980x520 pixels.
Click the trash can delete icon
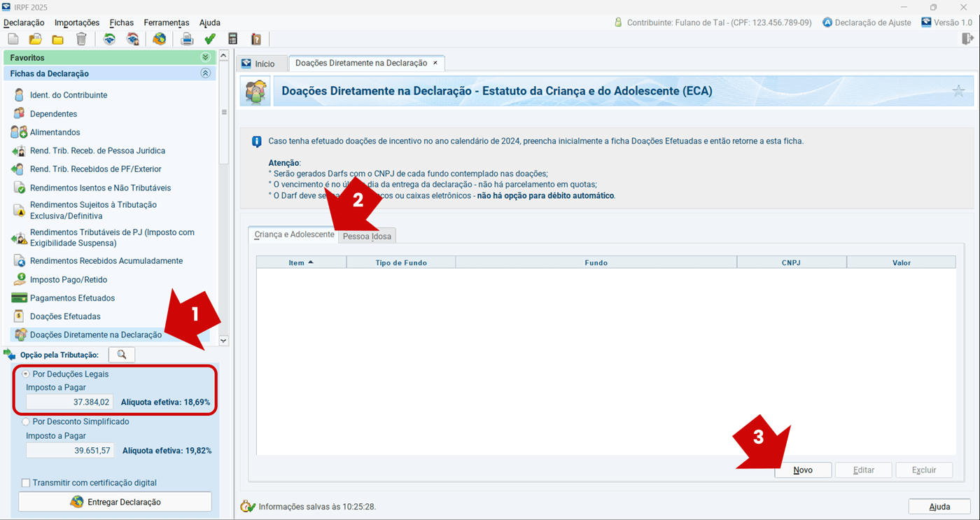[x=81, y=39]
